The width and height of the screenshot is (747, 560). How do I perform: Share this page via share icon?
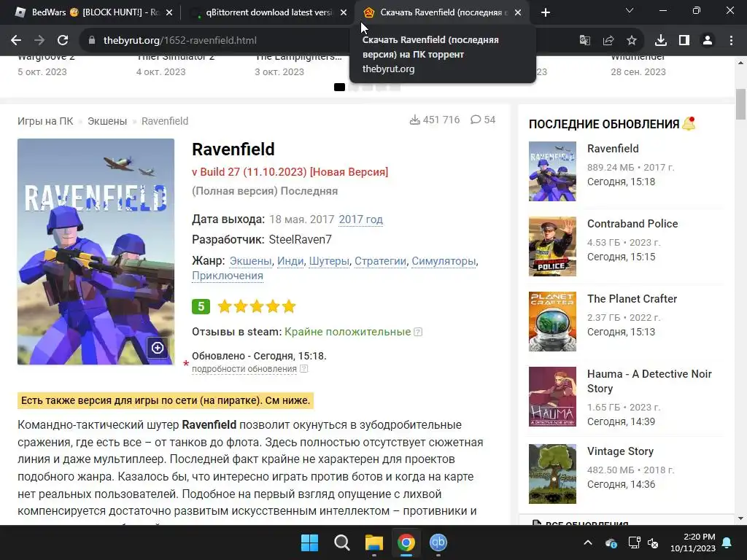608,41
